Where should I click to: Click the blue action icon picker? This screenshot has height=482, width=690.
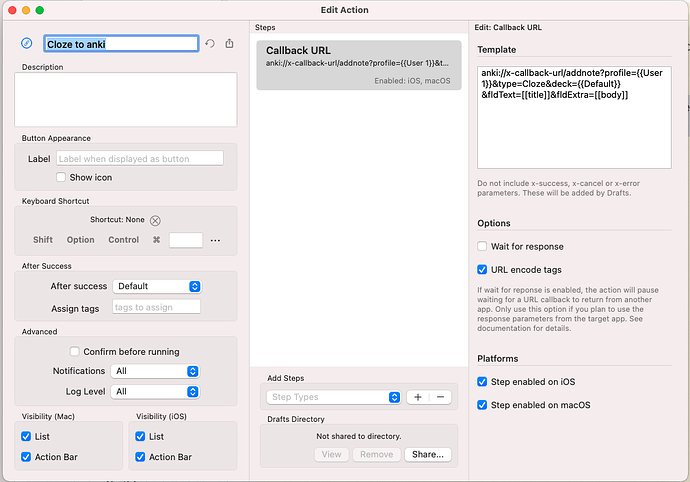[x=27, y=43]
